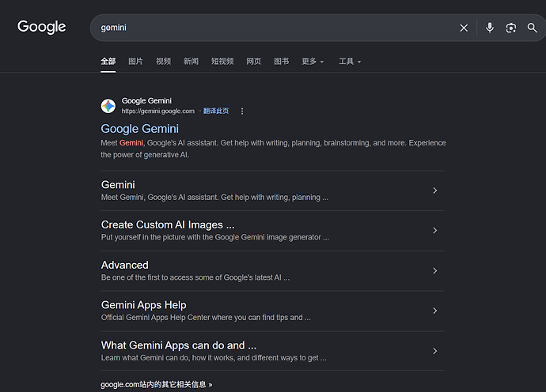
Task: Switch to the 短视频 tab
Action: click(x=222, y=62)
